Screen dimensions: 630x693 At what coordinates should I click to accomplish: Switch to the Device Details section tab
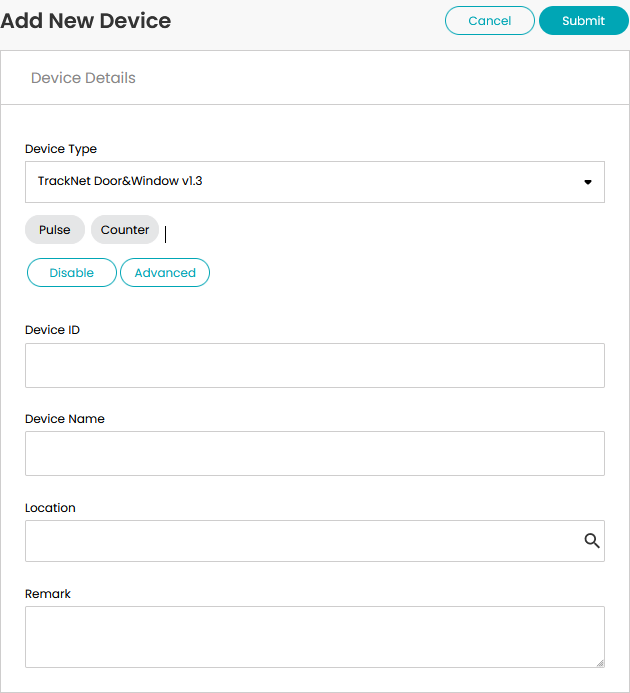pos(83,78)
